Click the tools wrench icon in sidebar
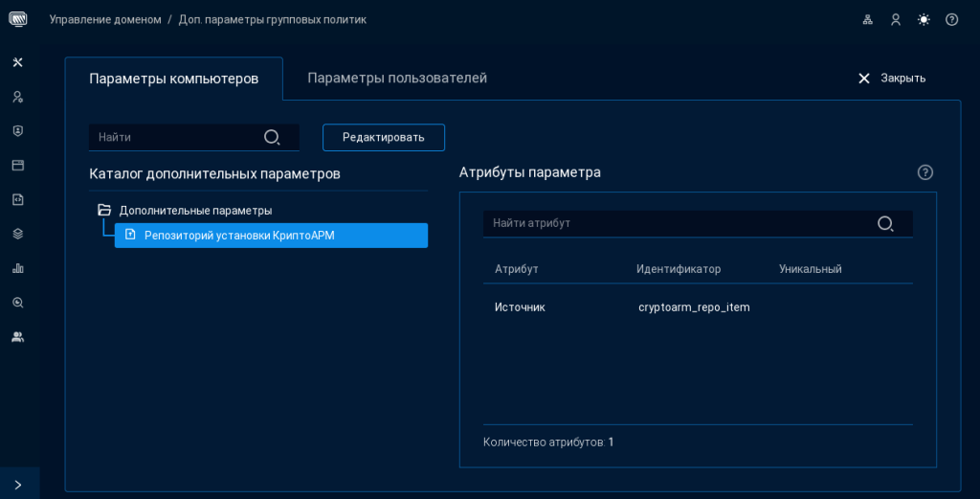Screen dimensions: 980x499 17,62
